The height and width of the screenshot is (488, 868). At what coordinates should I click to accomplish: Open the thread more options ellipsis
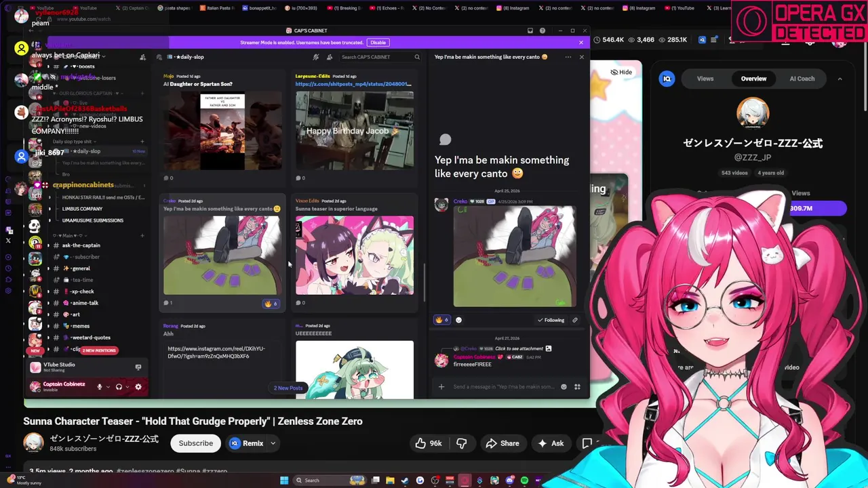568,57
